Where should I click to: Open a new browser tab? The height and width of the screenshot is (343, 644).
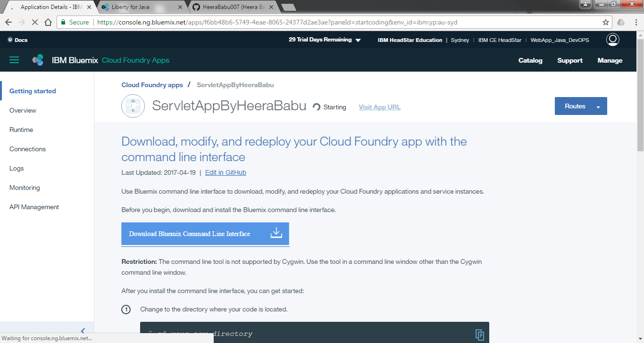tap(288, 7)
